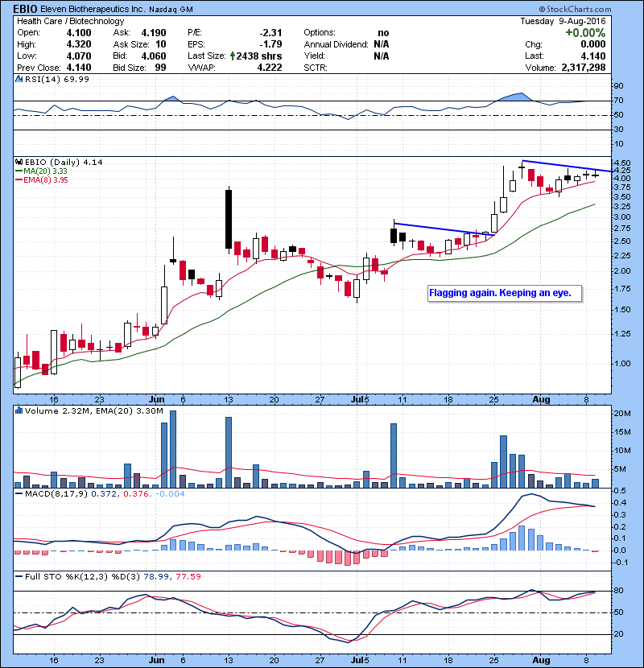Click the P/E value "-2.31"
The image size is (644, 668).
270,33
